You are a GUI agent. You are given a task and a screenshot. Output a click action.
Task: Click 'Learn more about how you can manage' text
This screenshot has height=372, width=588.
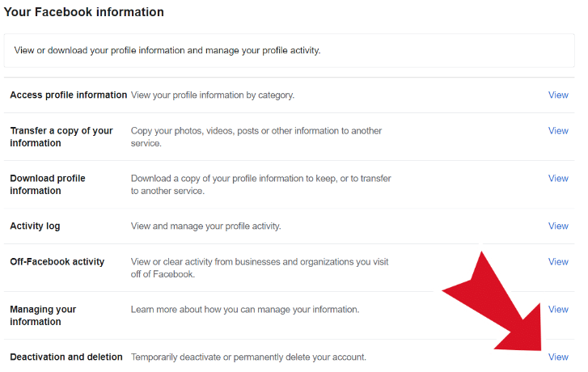(245, 310)
